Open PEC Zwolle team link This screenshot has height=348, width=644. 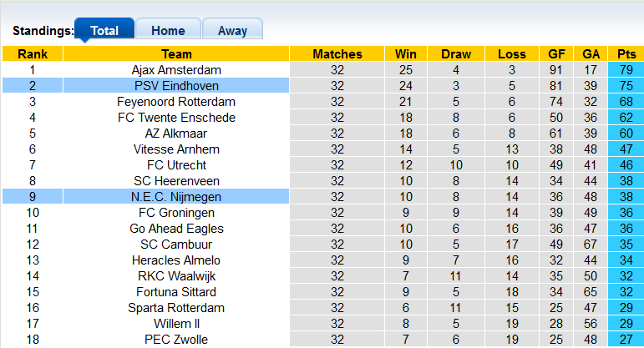(x=176, y=340)
